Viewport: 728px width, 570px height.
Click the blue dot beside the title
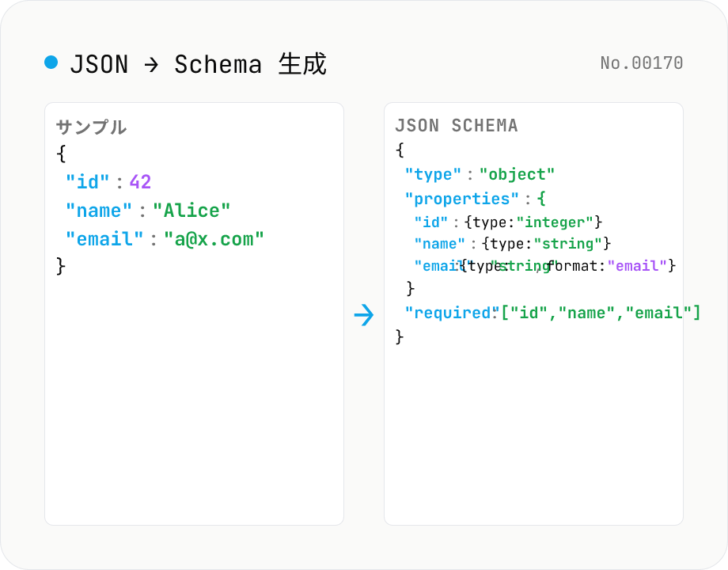51,63
